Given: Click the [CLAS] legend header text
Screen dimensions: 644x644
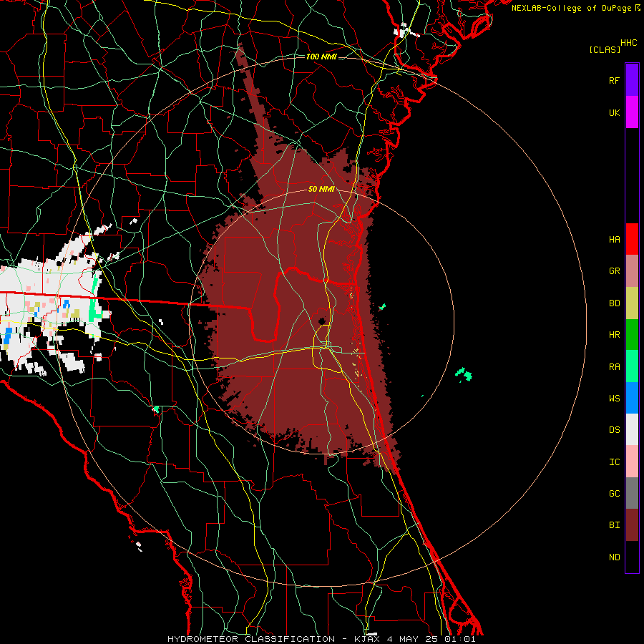Looking at the screenshot, I should [605, 49].
